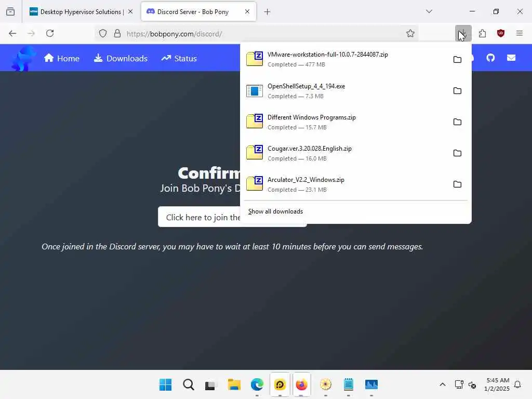Go to the Home nav link
The height and width of the screenshot is (399, 532).
[x=61, y=58]
